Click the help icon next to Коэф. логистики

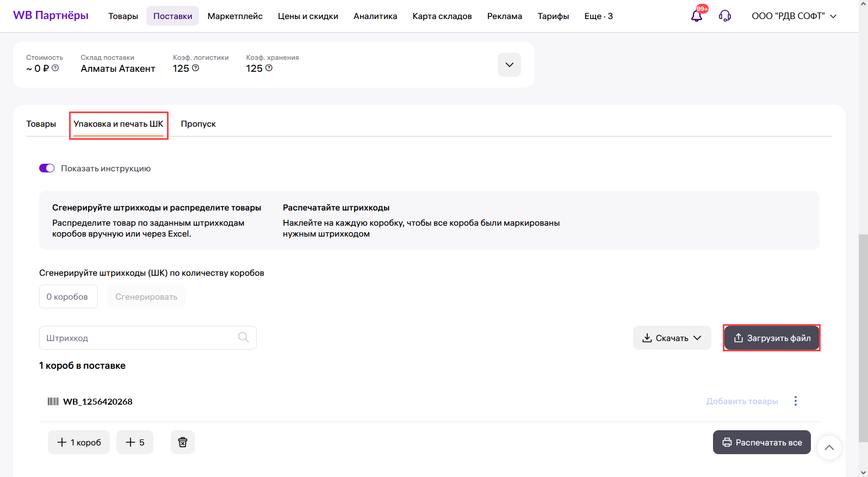tap(196, 68)
